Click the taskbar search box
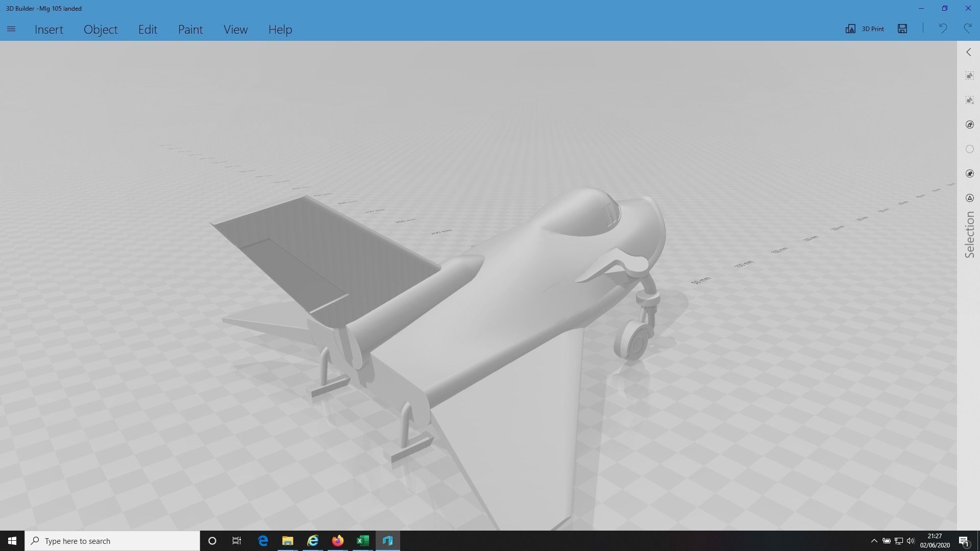 (112, 541)
